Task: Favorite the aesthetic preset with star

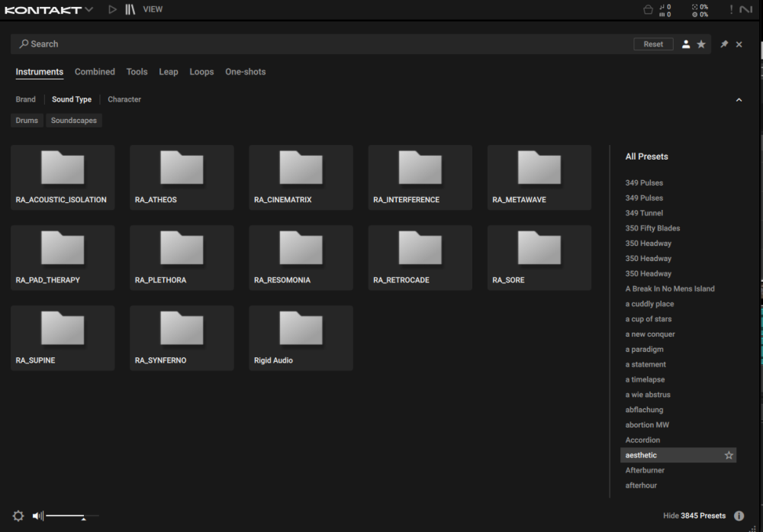Action: point(729,455)
